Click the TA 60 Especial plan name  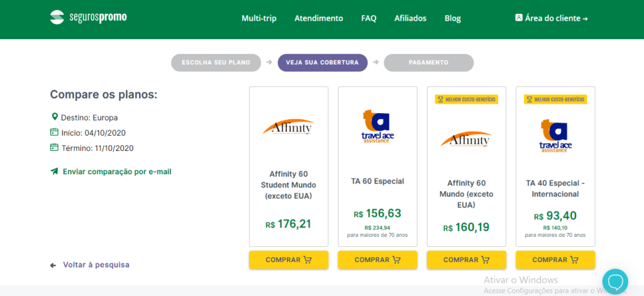tap(377, 181)
